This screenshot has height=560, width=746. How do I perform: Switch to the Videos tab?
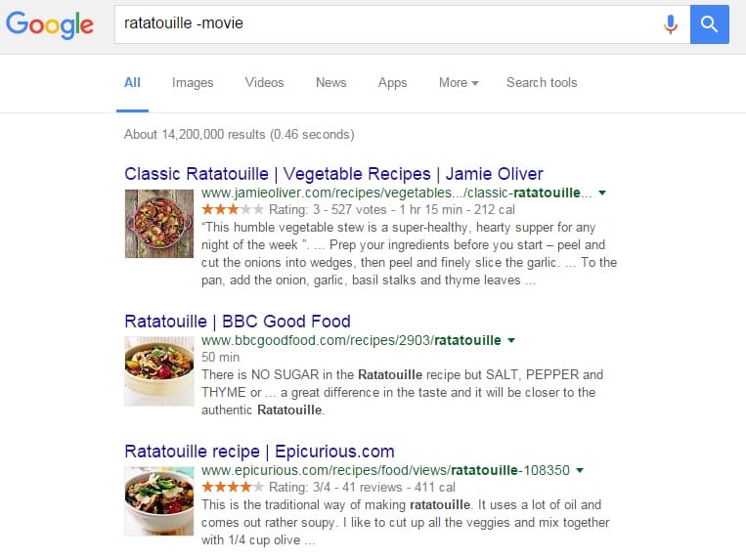pyautogui.click(x=264, y=83)
